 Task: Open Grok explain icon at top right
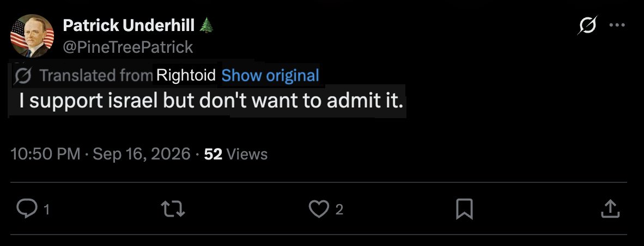587,26
